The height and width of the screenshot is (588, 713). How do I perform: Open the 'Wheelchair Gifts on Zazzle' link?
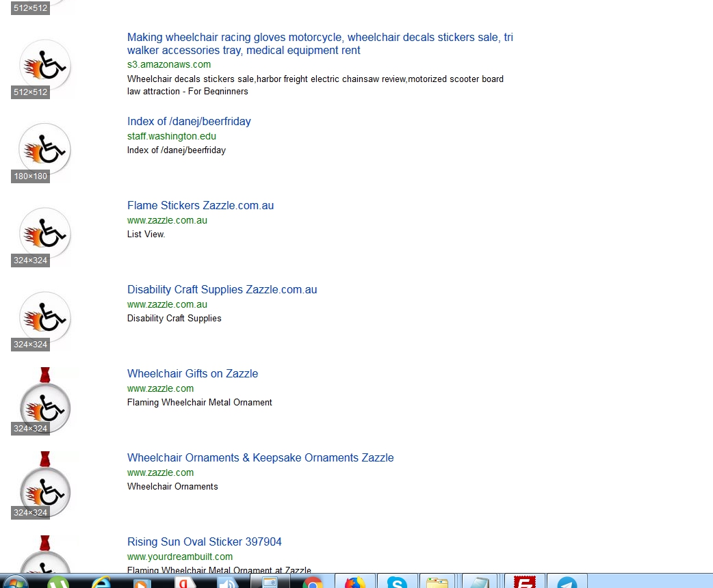pyautogui.click(x=192, y=373)
